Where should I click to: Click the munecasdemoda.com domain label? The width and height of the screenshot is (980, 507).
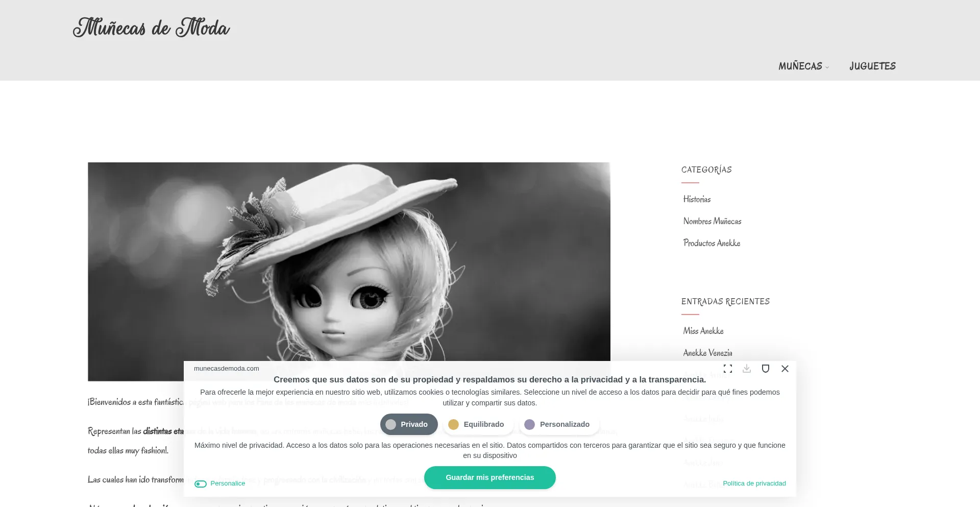click(226, 369)
